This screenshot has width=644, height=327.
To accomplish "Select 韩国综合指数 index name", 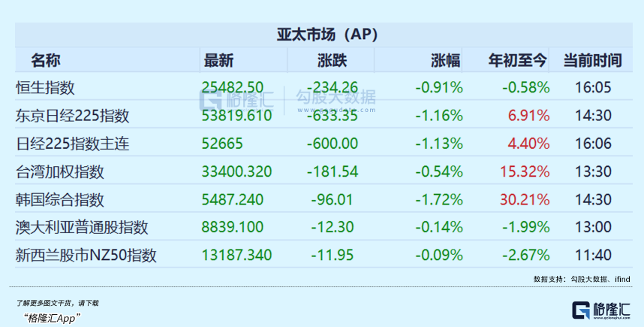I will 60,199.
